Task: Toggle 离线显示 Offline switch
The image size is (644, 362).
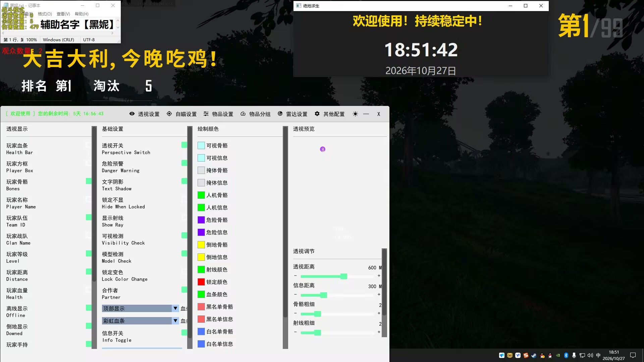Action: point(89,308)
